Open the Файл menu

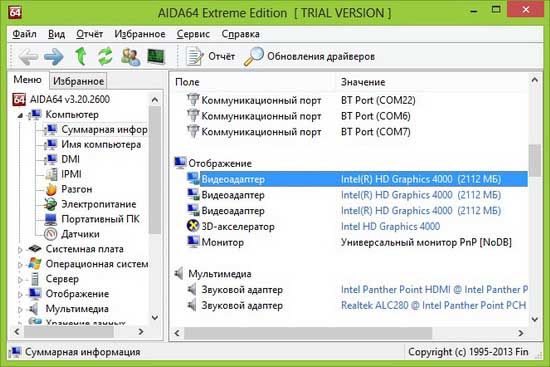click(x=24, y=34)
